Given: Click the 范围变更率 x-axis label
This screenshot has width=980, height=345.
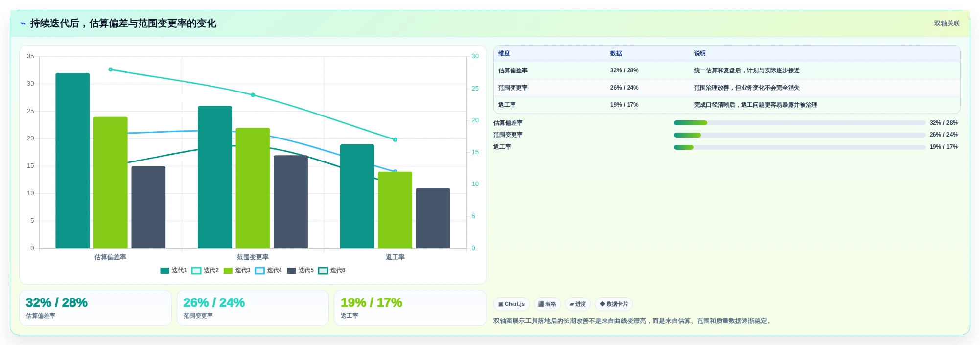Looking at the screenshot, I should [253, 257].
